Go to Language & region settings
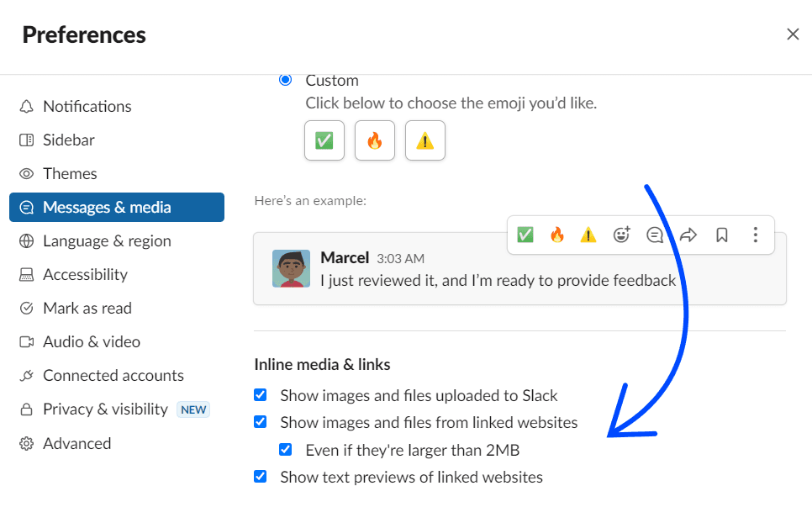812x507 pixels. (x=107, y=241)
